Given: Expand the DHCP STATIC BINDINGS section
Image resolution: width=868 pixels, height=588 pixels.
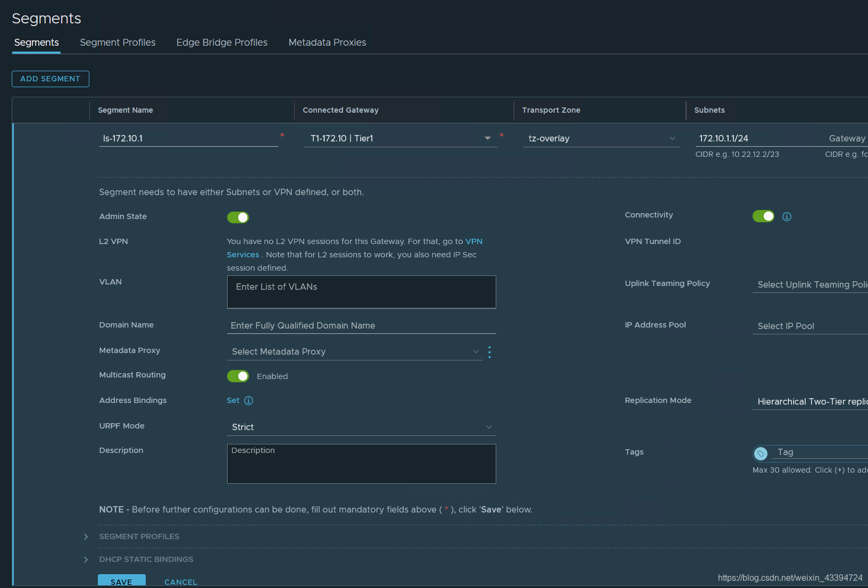Looking at the screenshot, I should pos(86,560).
